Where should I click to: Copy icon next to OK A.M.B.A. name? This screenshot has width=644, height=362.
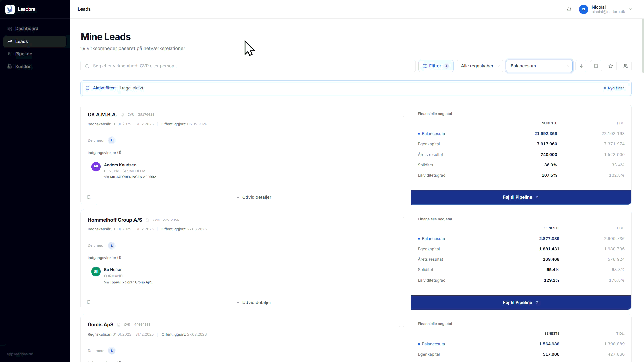click(122, 115)
